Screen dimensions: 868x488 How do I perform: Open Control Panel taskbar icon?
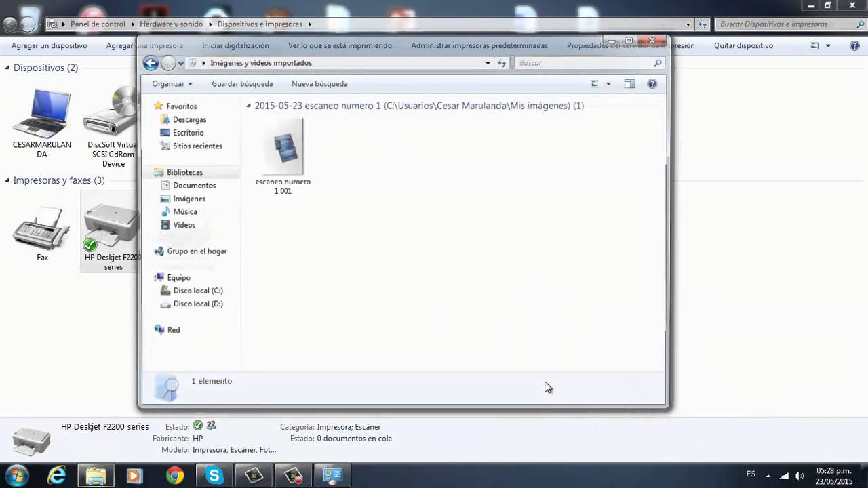point(332,476)
